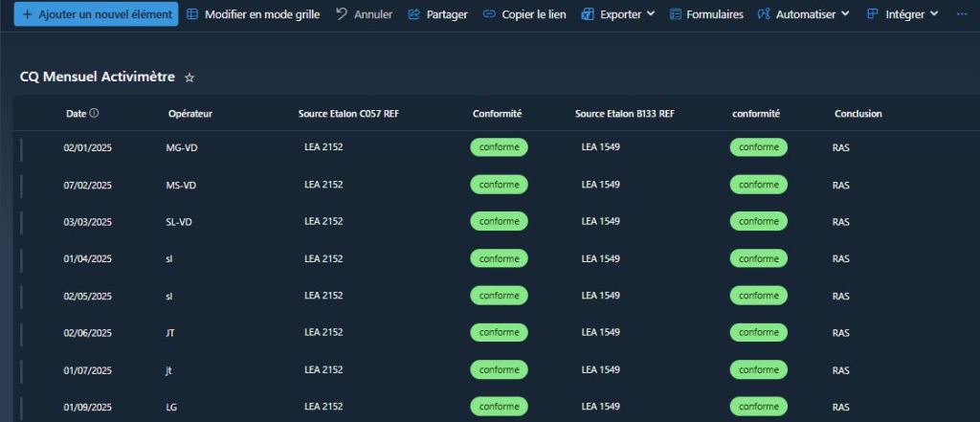Click the Conclusion column header
This screenshot has height=422, width=980.
click(857, 114)
